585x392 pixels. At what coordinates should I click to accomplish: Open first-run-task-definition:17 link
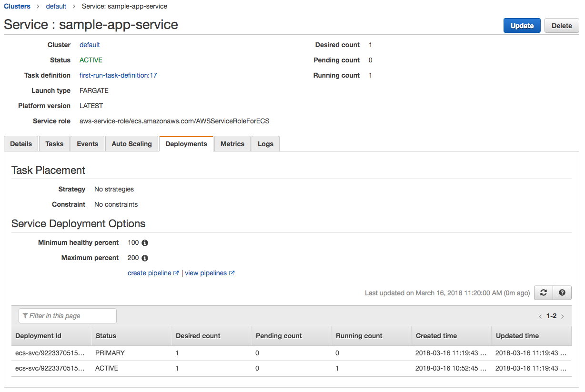118,75
